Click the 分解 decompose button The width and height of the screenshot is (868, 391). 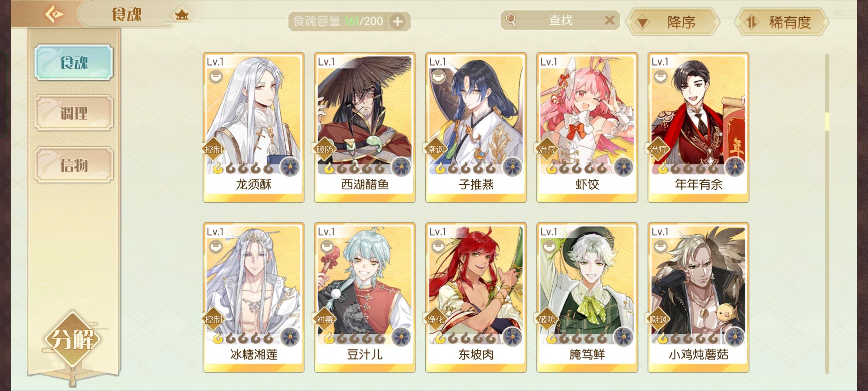coord(72,340)
